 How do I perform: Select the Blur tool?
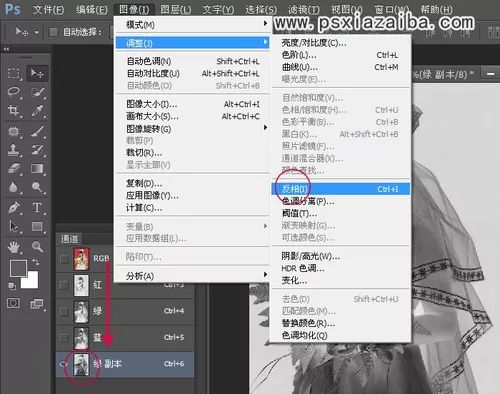pos(13,187)
